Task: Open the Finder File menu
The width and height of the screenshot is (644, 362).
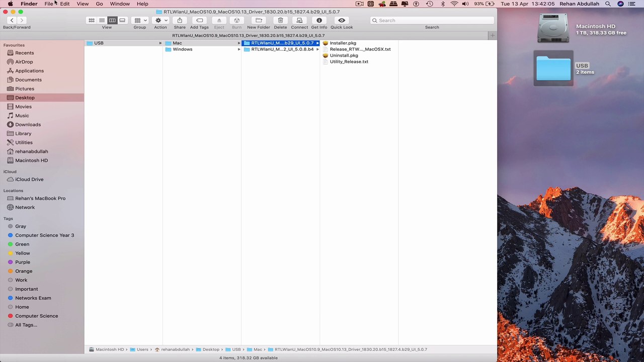Action: (x=49, y=4)
